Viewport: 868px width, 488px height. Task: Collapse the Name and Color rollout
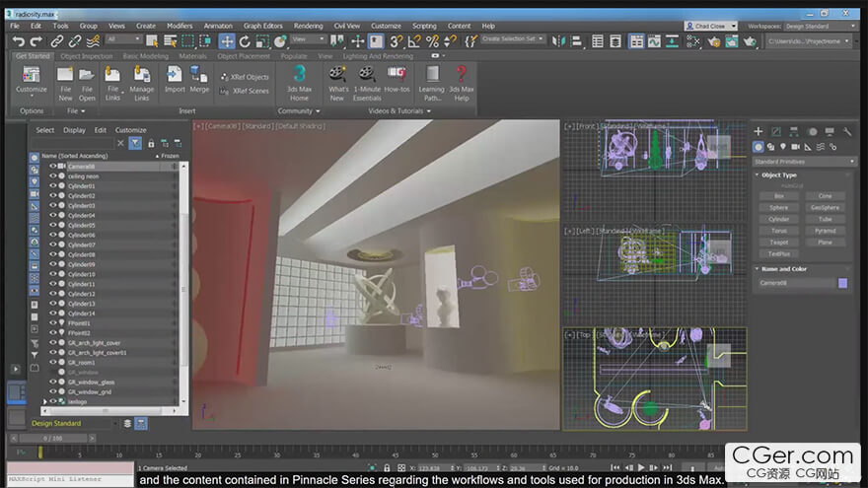coord(758,269)
